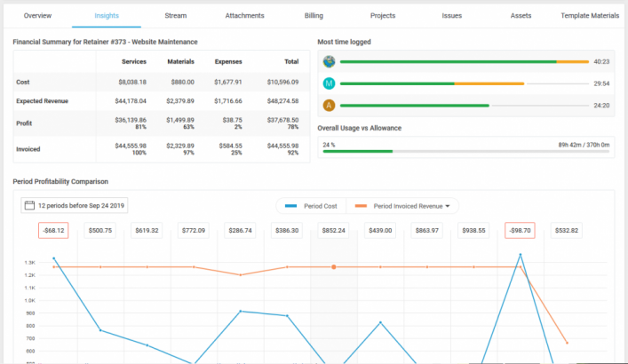Click the 24:20 time logged bar
Screen dimensions: 628x364
[465, 106]
